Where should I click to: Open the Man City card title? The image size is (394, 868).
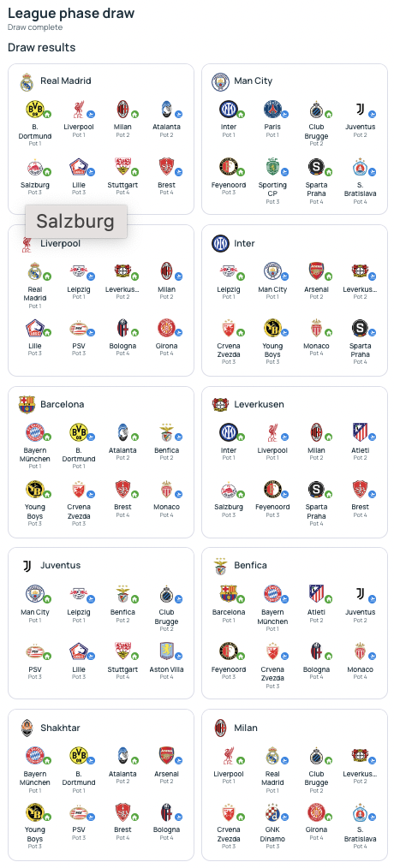254,80
